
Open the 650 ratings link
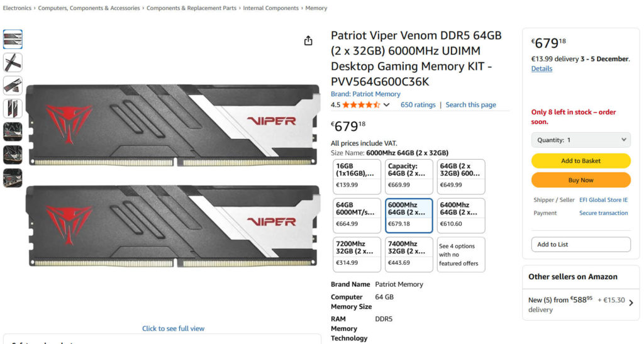[418, 105]
